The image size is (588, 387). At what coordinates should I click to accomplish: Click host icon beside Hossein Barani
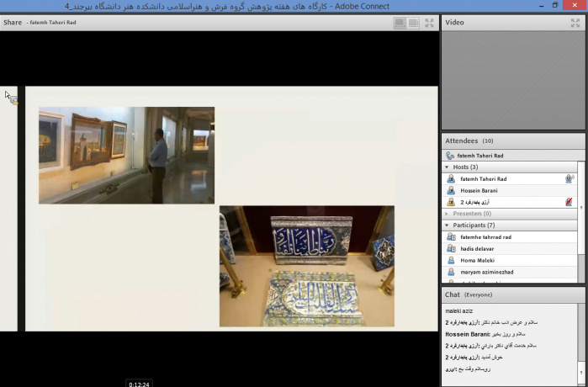451,191
